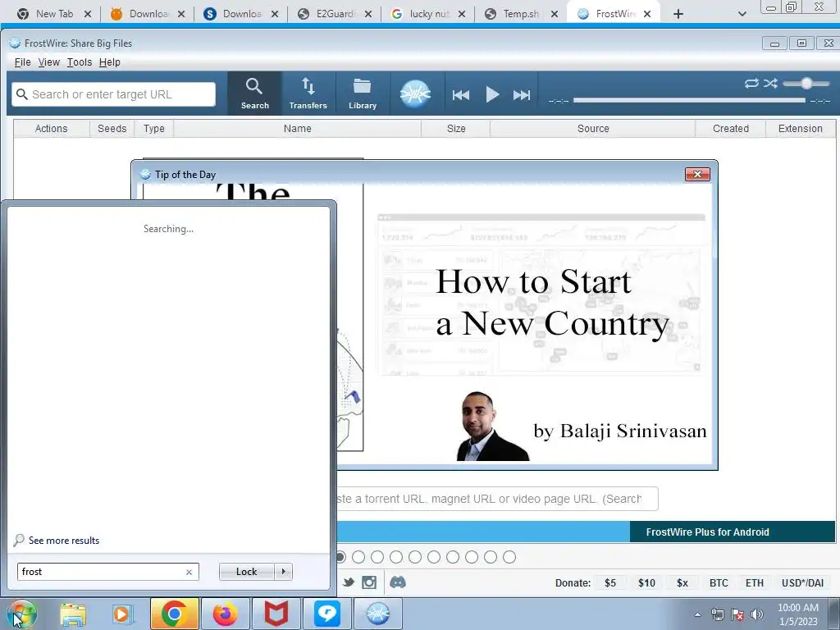840x630 pixels.
Task: Click the torrent/magnet URL paste field
Action: tap(497, 499)
